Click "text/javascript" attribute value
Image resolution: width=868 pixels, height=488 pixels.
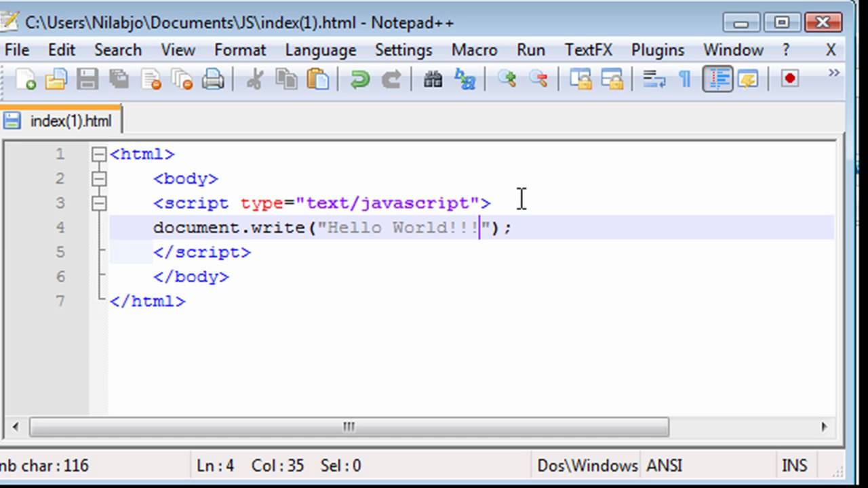click(x=387, y=203)
